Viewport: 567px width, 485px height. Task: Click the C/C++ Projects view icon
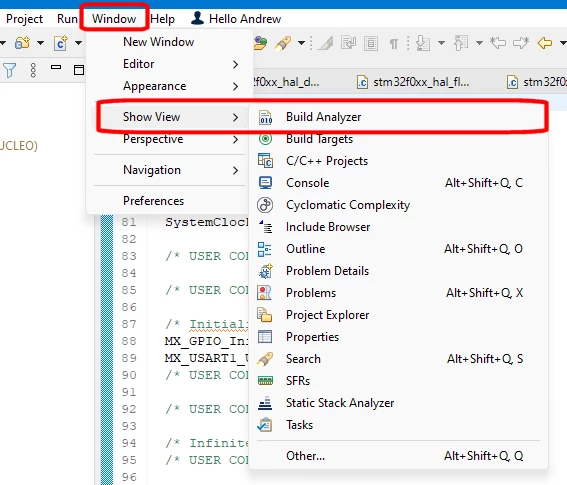pos(265,161)
